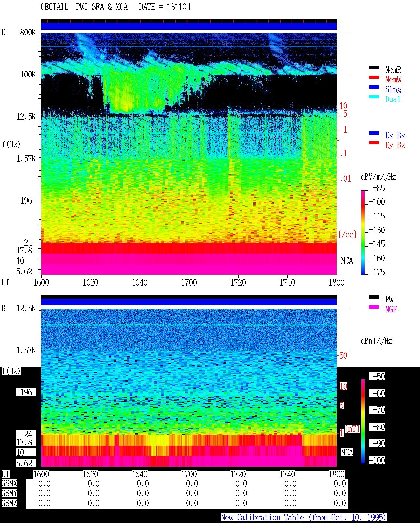Select the MGF legend label
Viewport: 420px width, 523px height.
(391, 309)
